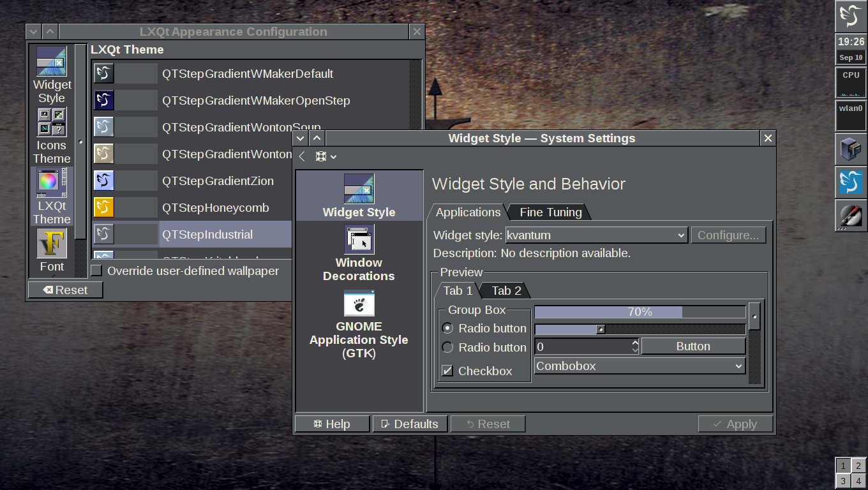Open Help in System Settings
Screen dimensions: 868x490
(x=332, y=424)
